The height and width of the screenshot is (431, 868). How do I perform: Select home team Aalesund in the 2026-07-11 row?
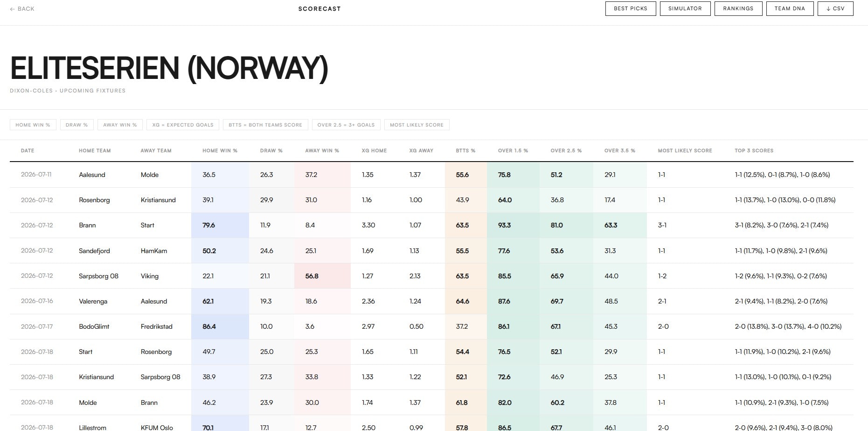click(x=92, y=175)
